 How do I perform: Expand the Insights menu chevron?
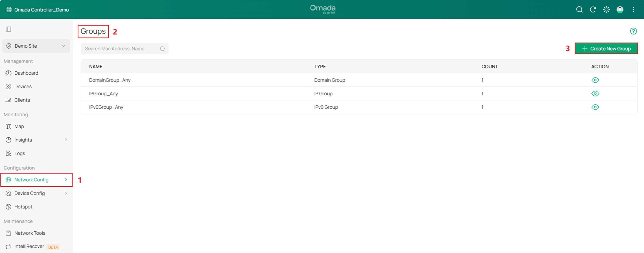(x=66, y=140)
